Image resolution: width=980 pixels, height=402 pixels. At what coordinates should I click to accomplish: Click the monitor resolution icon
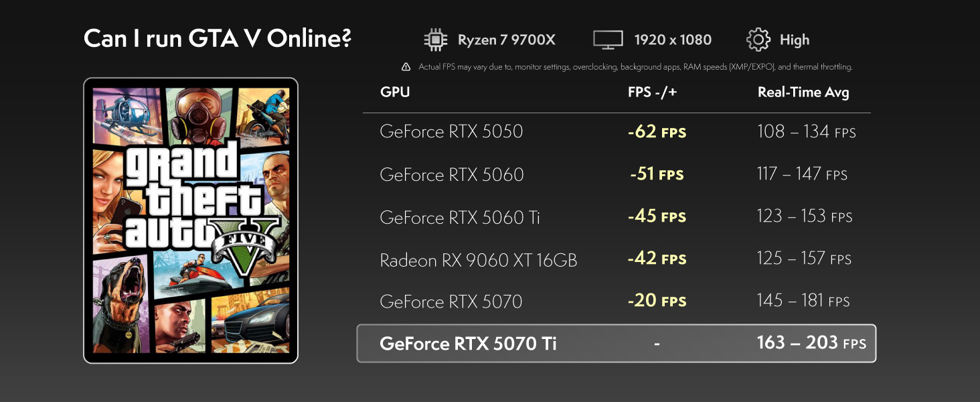tap(608, 40)
